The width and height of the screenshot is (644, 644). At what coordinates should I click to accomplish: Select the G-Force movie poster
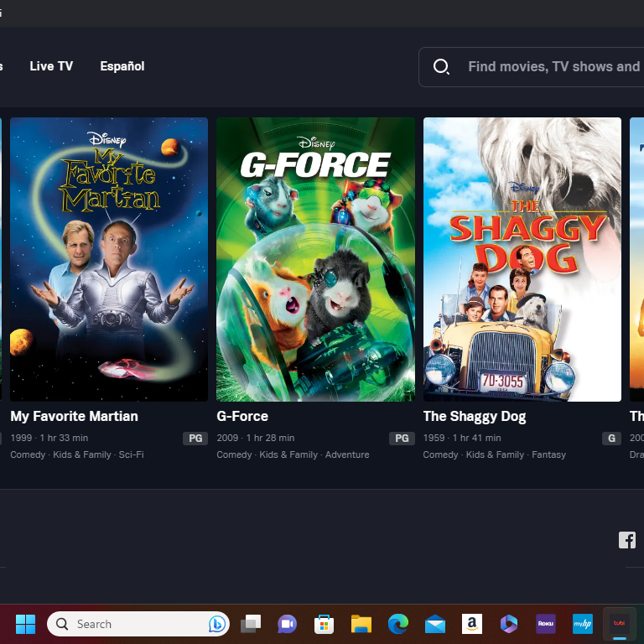click(315, 259)
